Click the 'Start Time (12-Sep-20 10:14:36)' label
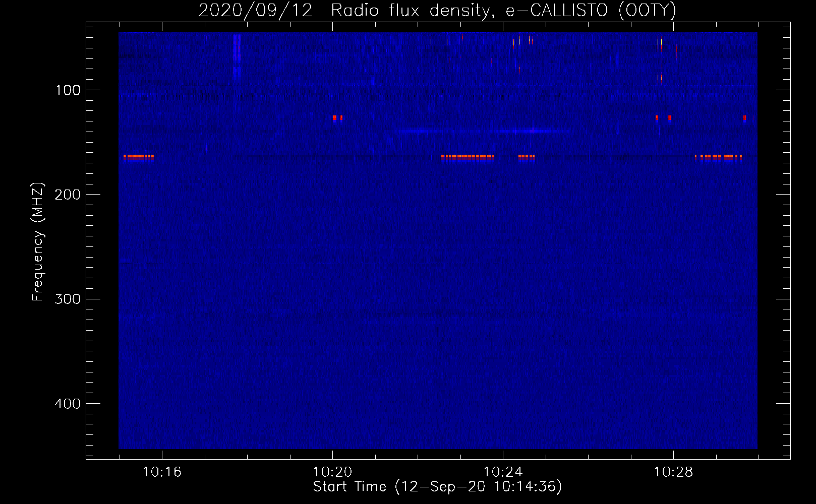 (437, 487)
